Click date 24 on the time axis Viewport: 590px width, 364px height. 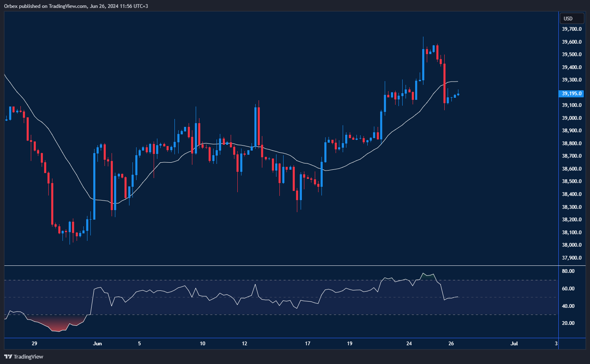[x=409, y=344]
